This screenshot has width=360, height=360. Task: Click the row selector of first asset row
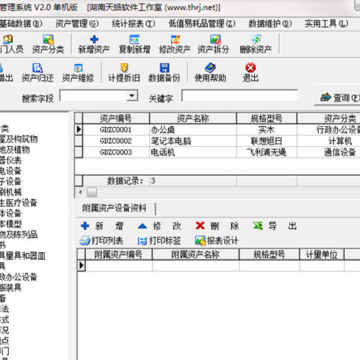78,130
